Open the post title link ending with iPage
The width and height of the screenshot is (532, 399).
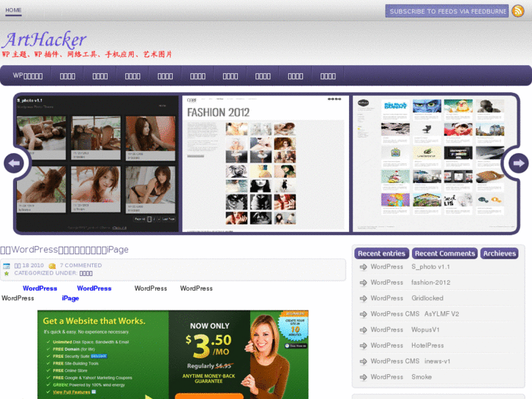click(64, 250)
